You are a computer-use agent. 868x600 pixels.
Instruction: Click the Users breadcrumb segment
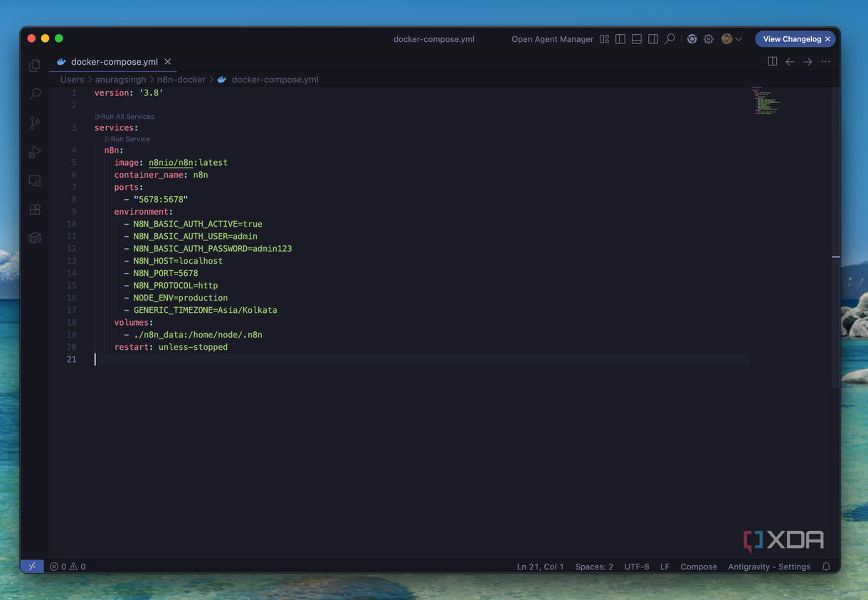(72, 80)
